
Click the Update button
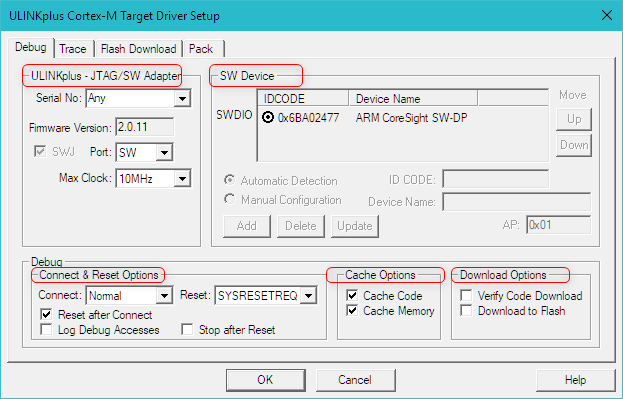point(355,226)
